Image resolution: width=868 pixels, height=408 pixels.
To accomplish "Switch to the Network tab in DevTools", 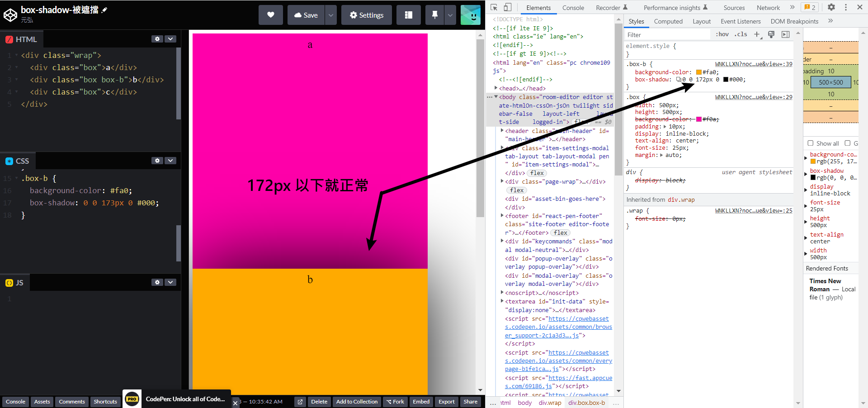I will click(768, 8).
